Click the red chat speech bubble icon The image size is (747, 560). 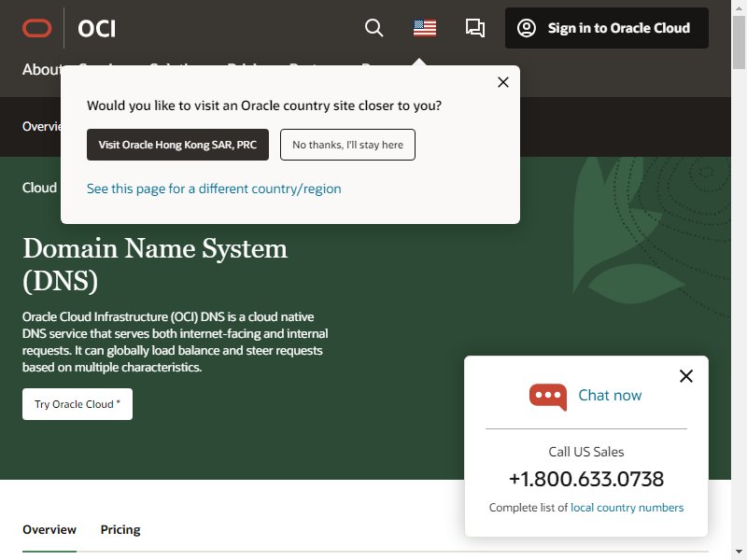click(x=548, y=397)
